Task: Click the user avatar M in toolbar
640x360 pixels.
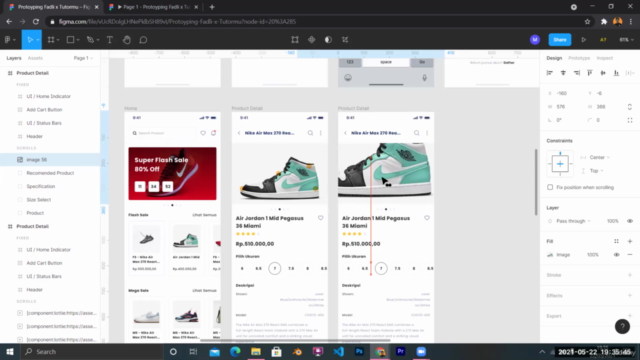Action: click(535, 40)
